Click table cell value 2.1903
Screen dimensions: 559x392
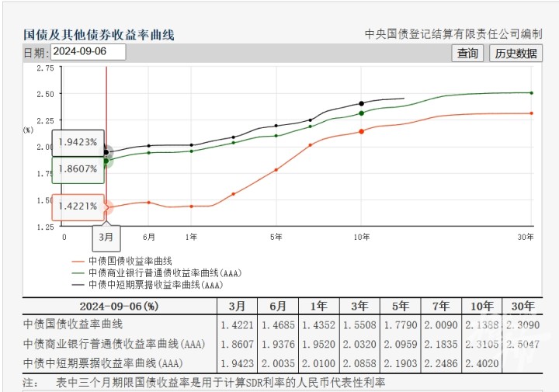click(401, 364)
